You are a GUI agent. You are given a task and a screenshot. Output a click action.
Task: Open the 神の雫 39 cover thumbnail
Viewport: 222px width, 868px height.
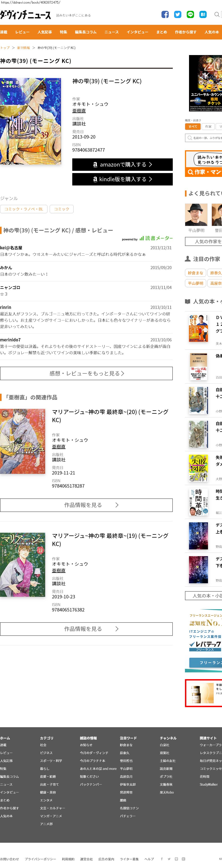(x=30, y=121)
